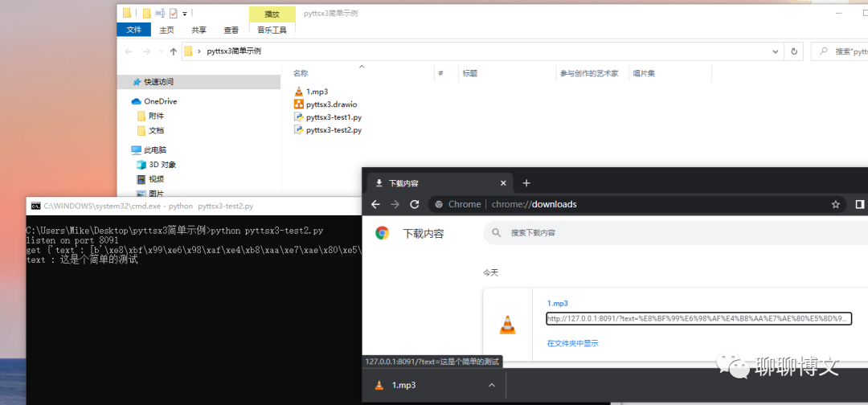Go up one folder level in Explorer
868x405 pixels.
(174, 51)
